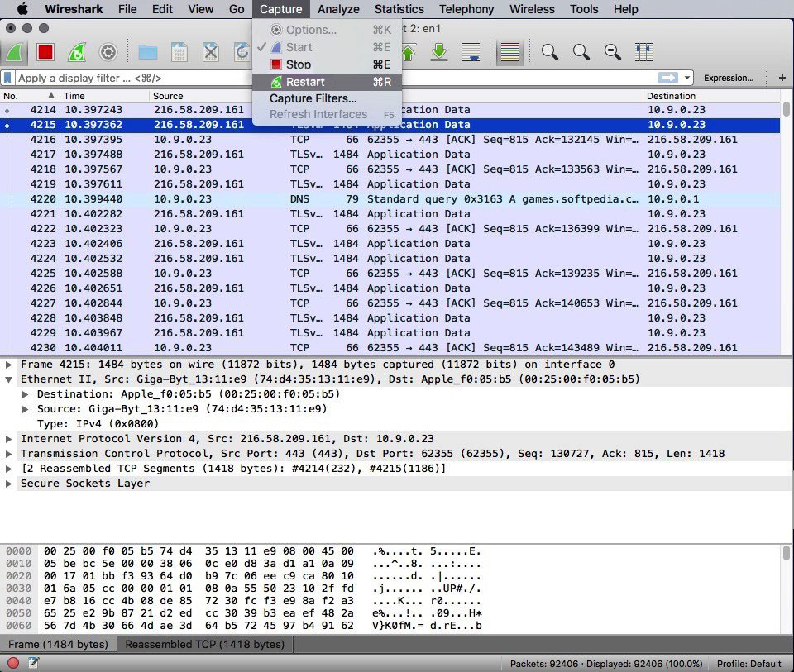Image resolution: width=794 pixels, height=672 pixels.
Task: Stop capture with the red square toolbar icon
Action: 45,52
